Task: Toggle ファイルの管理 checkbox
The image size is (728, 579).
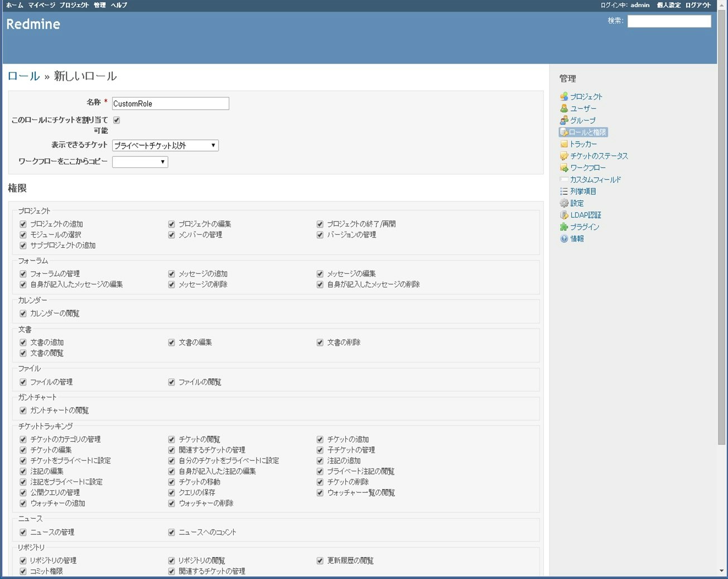Action: pos(23,382)
